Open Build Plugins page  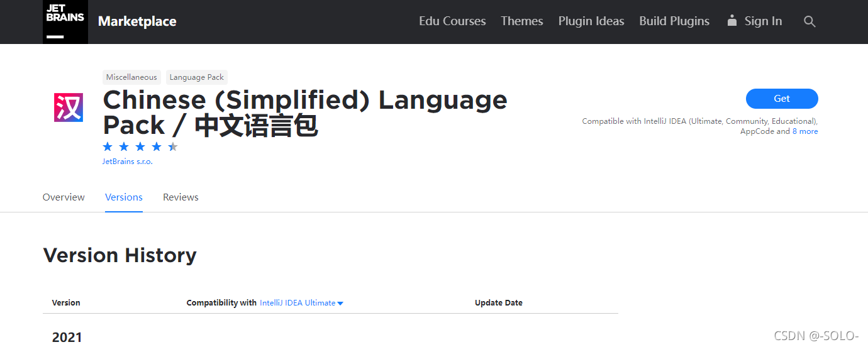pos(674,21)
